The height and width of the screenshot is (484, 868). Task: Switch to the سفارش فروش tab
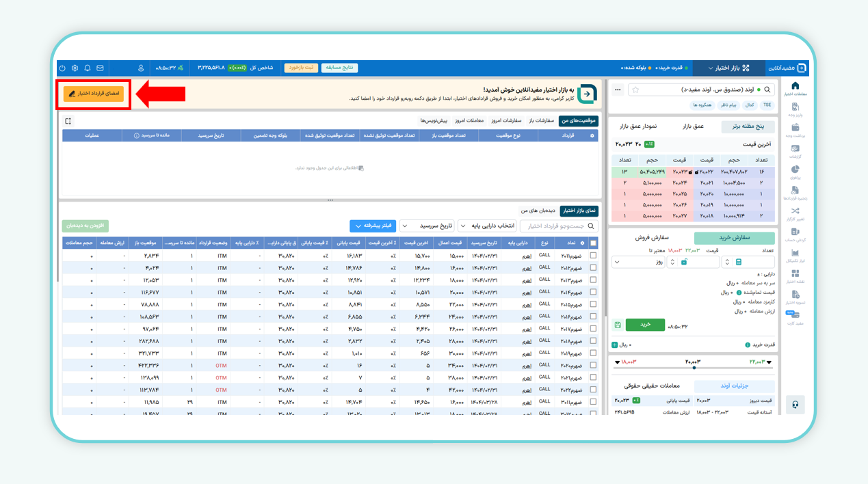[653, 237]
